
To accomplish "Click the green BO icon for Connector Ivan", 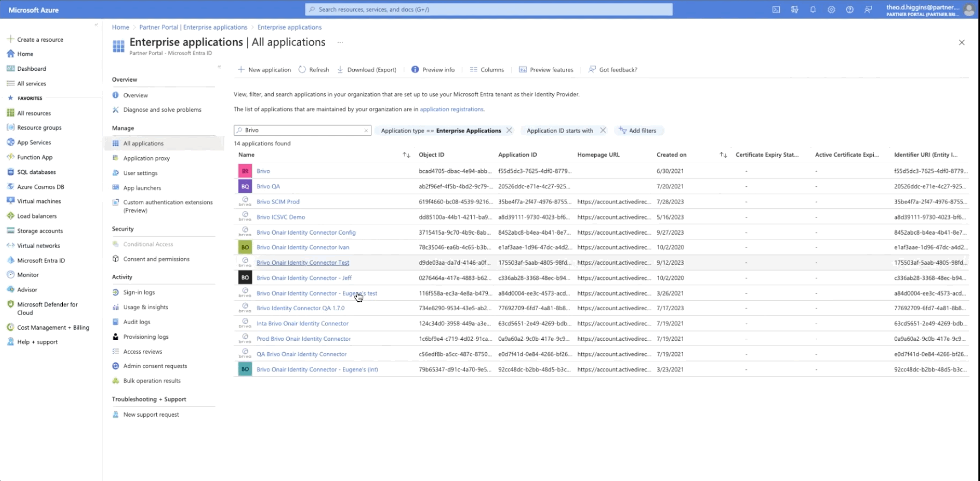I will coord(245,247).
